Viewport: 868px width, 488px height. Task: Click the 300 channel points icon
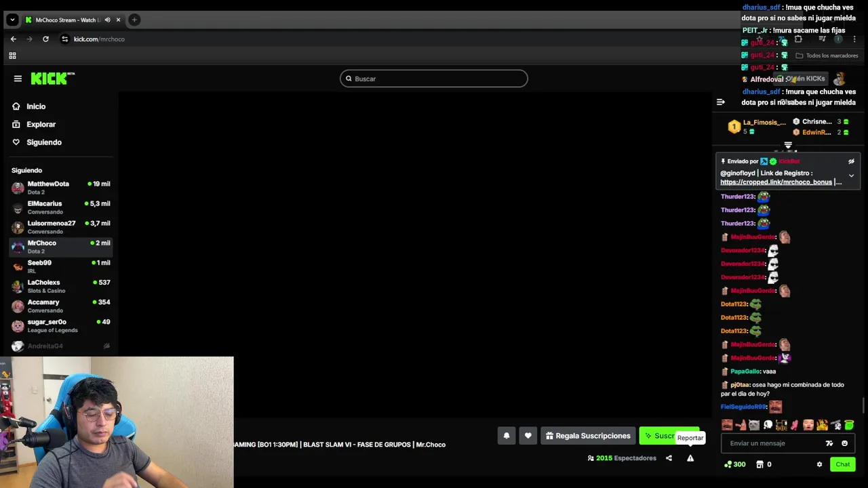point(735,464)
